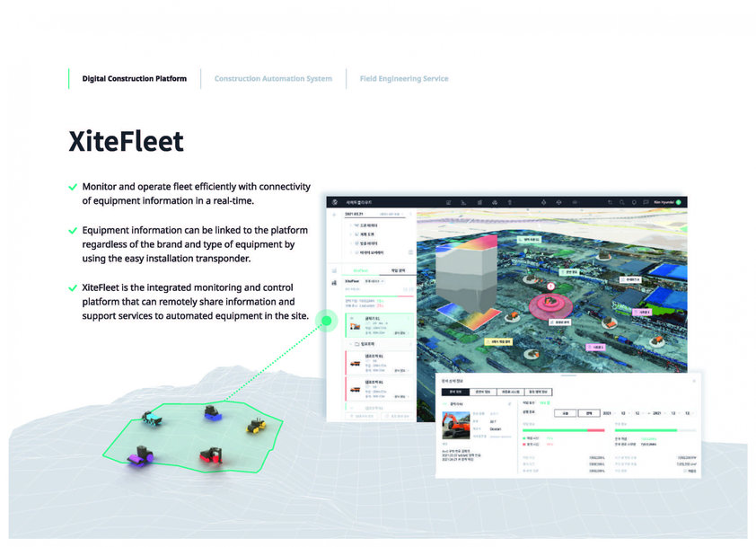Viewport: 756px width, 547px height.
Task: Click Kim Hyundai green profile avatar
Action: [679, 203]
